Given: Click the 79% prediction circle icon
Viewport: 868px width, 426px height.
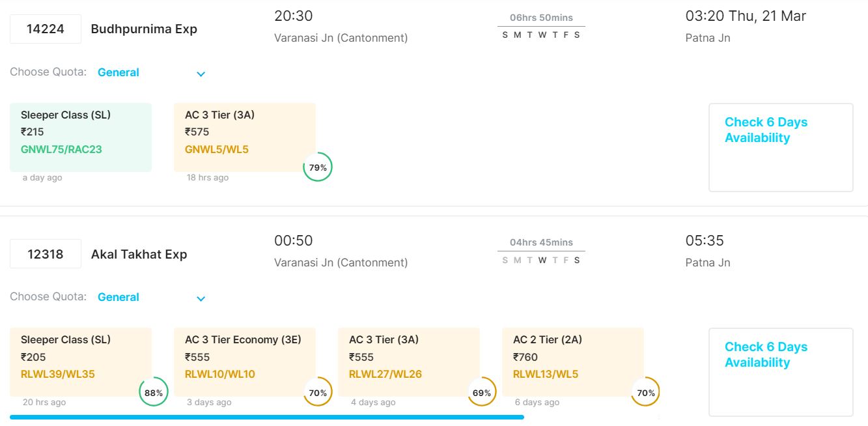Looking at the screenshot, I should pyautogui.click(x=318, y=167).
